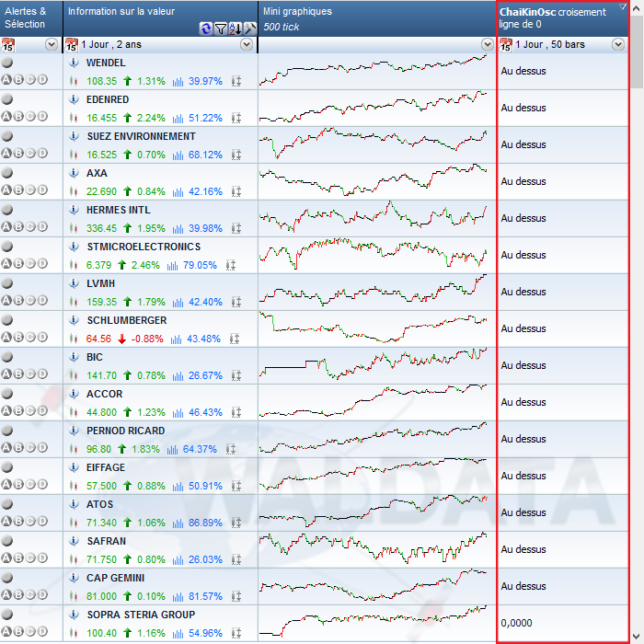Screen dimensions: 644x644
Task: Open info icon for HERMES INTL
Action: click(x=74, y=210)
